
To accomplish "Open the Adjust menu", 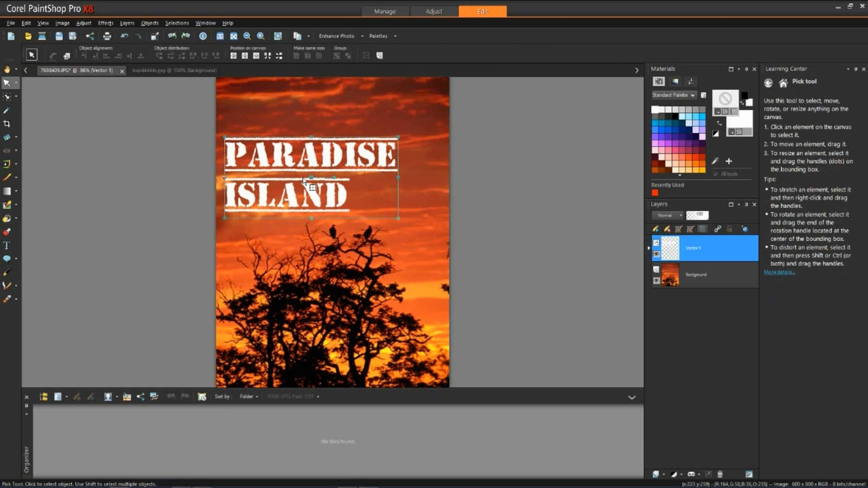I will [x=84, y=23].
